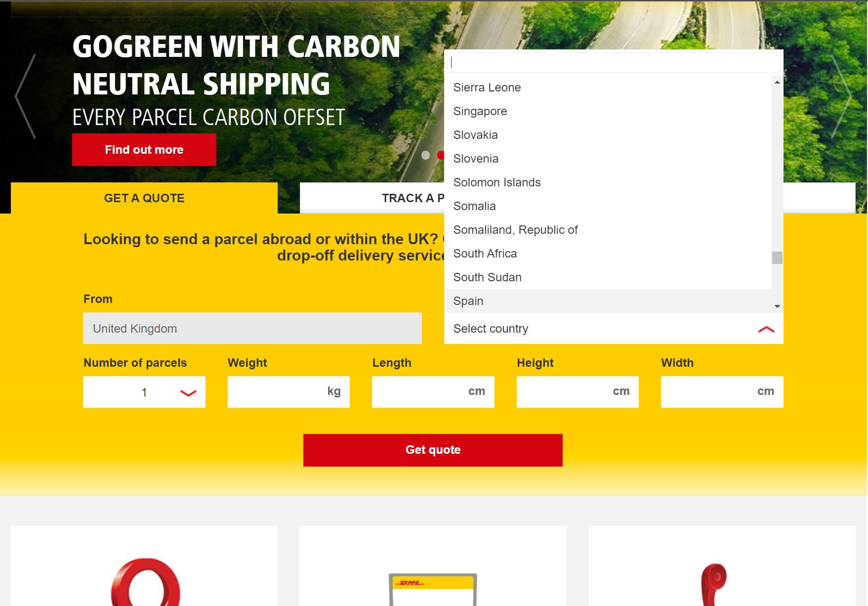Select Spain from the country list
Viewport: 868px width, 606px height.
(608, 301)
